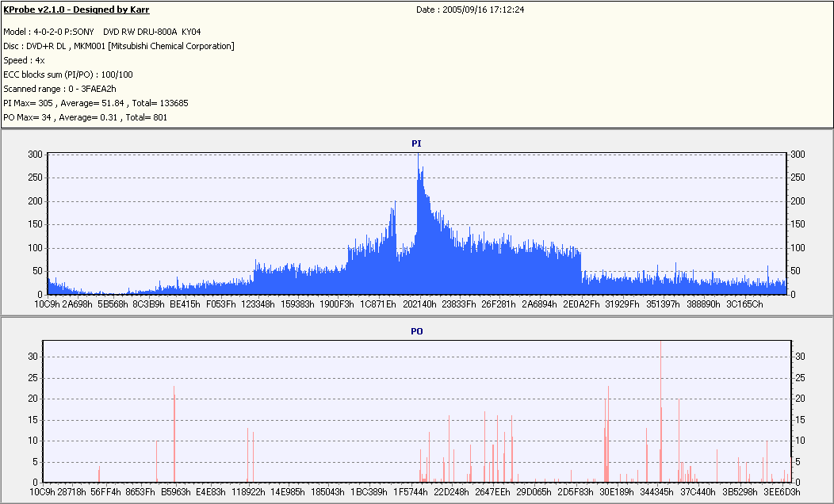Image resolution: width=834 pixels, height=504 pixels.
Task: Click the Scanned range 0 - 3FAEA2h line
Action: (x=59, y=89)
